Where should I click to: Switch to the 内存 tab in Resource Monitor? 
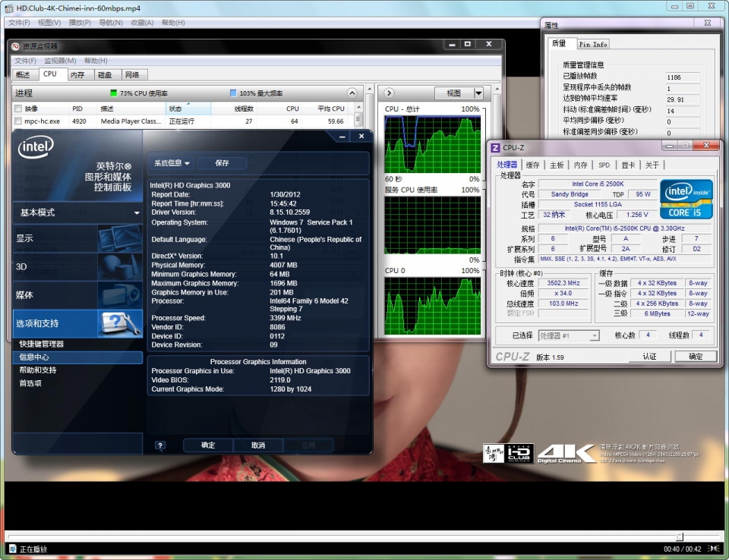pos(77,75)
